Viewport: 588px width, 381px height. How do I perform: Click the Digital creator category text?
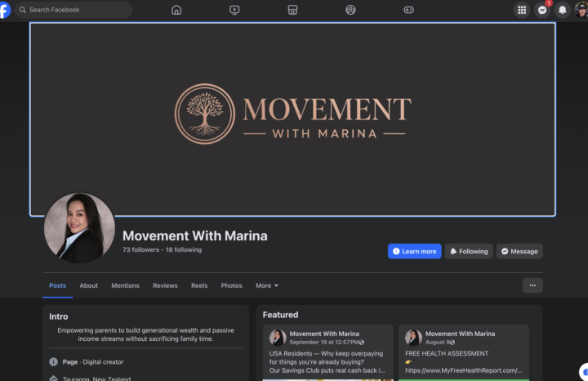(103, 362)
